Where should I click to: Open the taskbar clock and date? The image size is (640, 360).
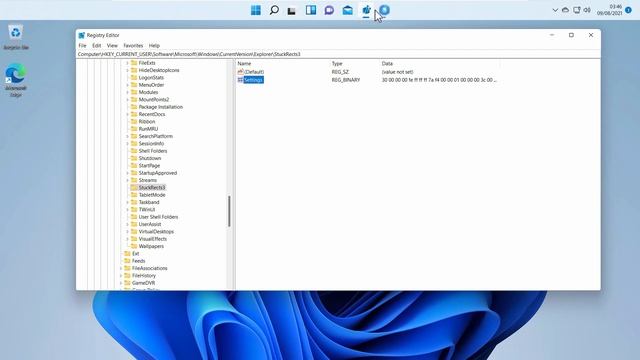(610, 10)
